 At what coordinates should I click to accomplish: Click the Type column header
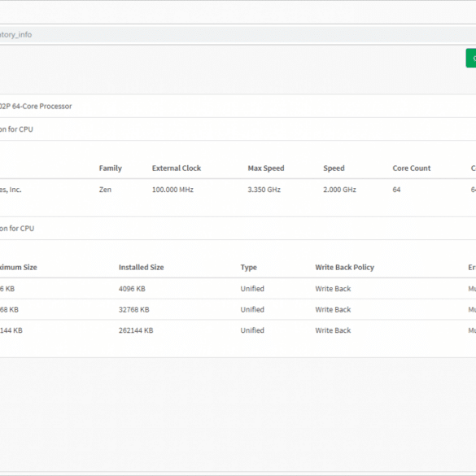(249, 268)
